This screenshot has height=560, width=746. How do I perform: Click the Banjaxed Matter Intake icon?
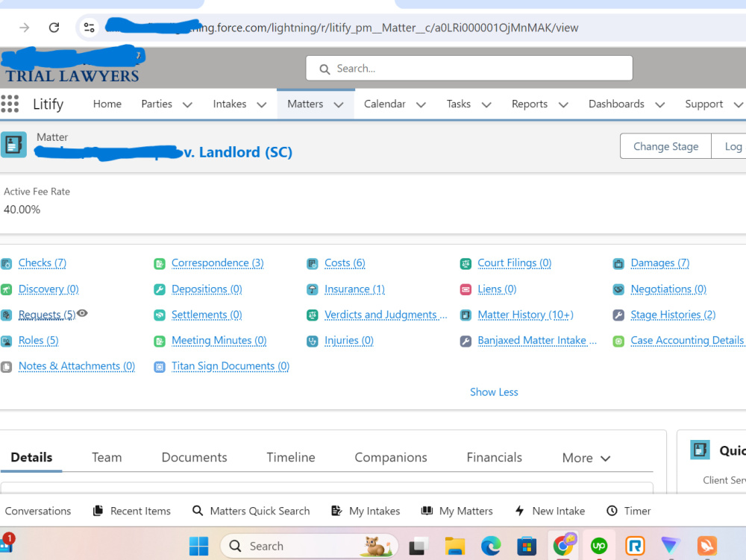(466, 341)
